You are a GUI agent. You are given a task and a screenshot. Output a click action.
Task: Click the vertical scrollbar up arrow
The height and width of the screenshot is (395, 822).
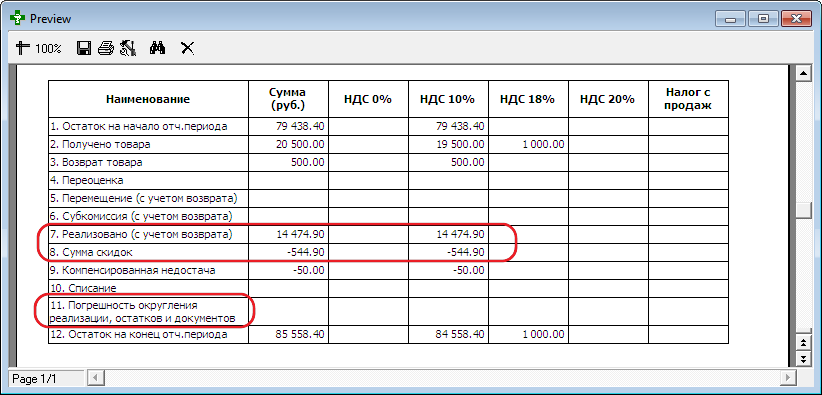coord(802,73)
